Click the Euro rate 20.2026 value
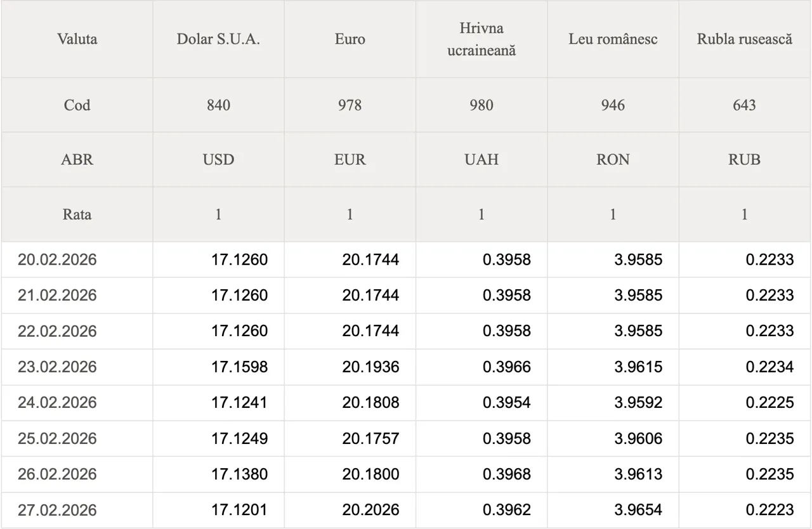 [x=370, y=510]
